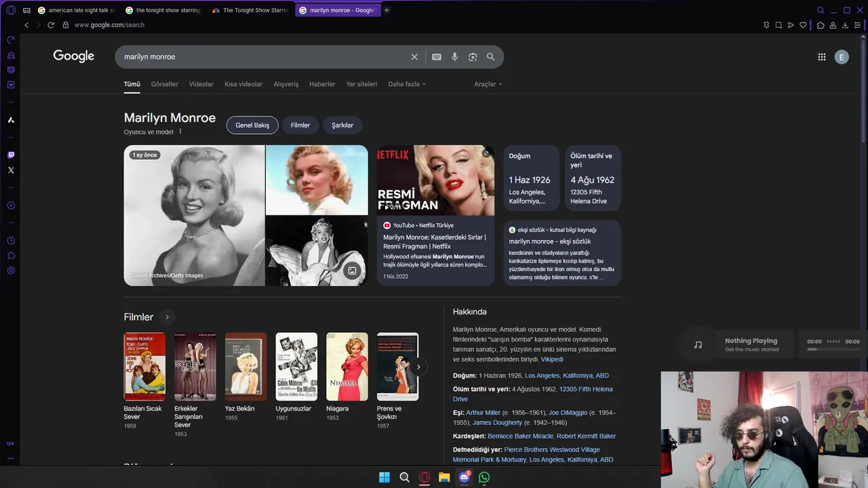868x488 pixels.
Task: Open the Berniece Baker Miracle link
Action: [520, 436]
